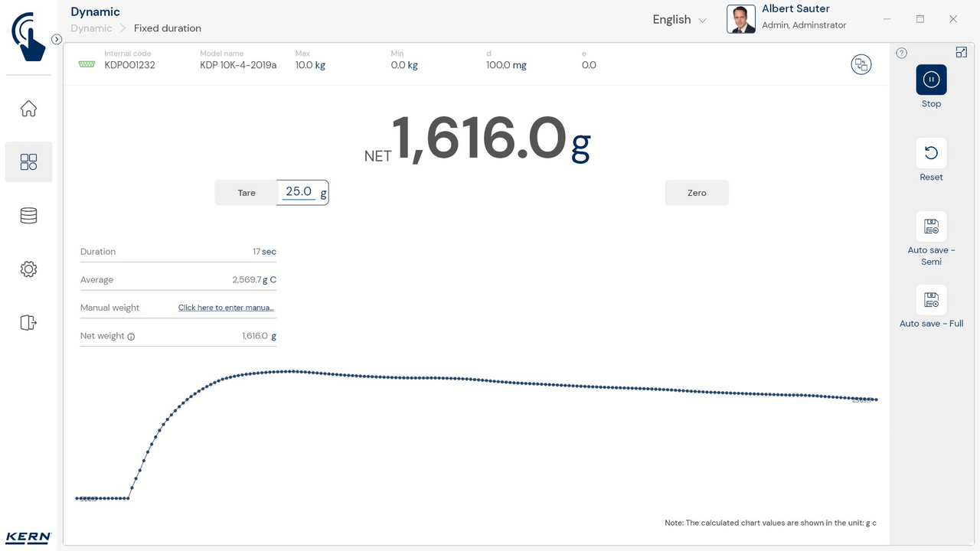Open the applications grid icon

28,161
